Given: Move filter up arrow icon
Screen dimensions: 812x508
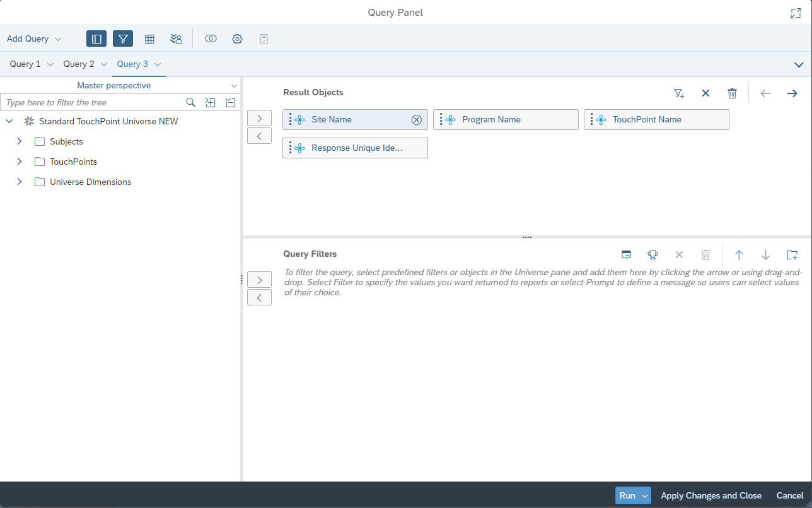Looking at the screenshot, I should [x=739, y=255].
